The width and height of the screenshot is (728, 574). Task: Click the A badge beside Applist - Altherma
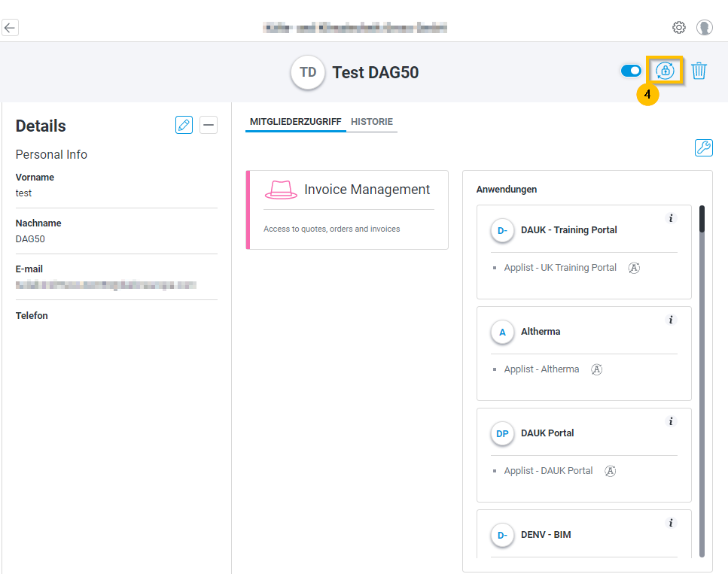[597, 369]
